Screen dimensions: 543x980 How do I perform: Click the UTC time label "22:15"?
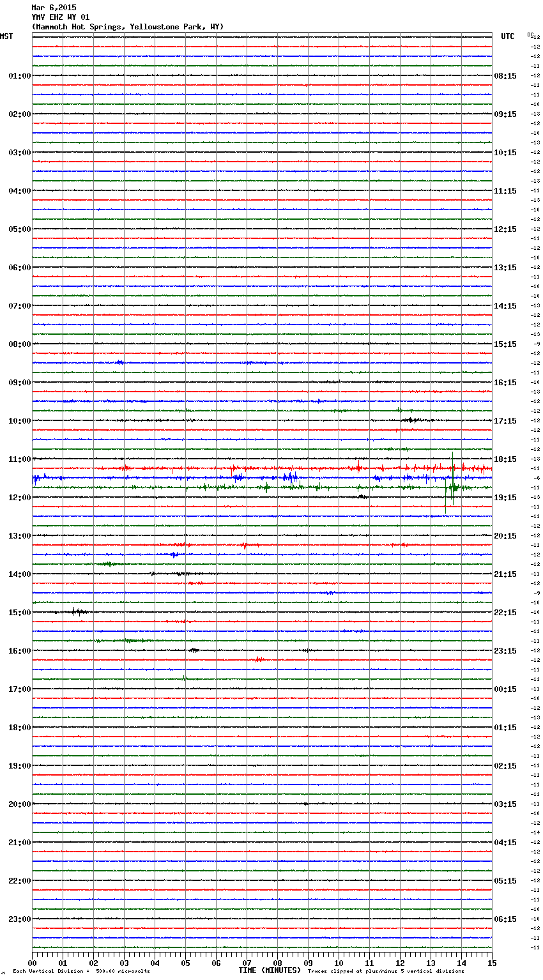505,613
